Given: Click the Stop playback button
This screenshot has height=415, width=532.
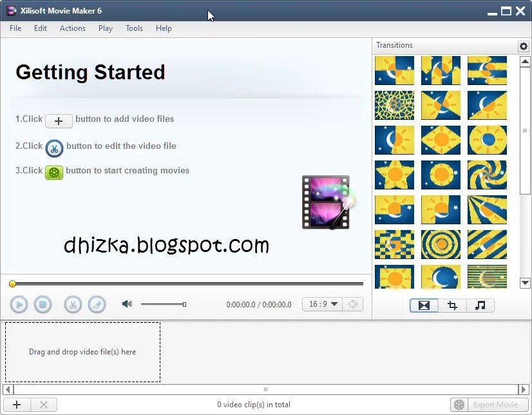Looking at the screenshot, I should click(43, 304).
